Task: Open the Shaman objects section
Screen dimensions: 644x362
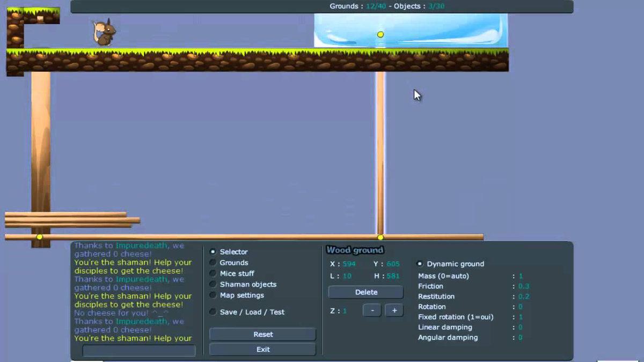Action: (213, 284)
